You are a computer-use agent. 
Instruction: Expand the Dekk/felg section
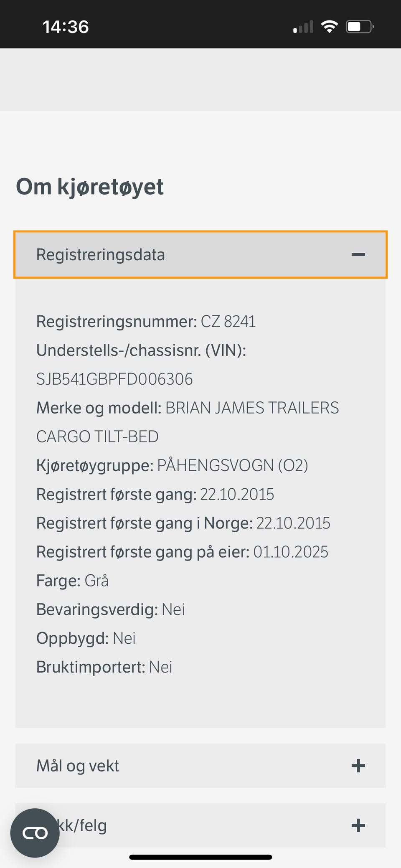click(x=200, y=825)
